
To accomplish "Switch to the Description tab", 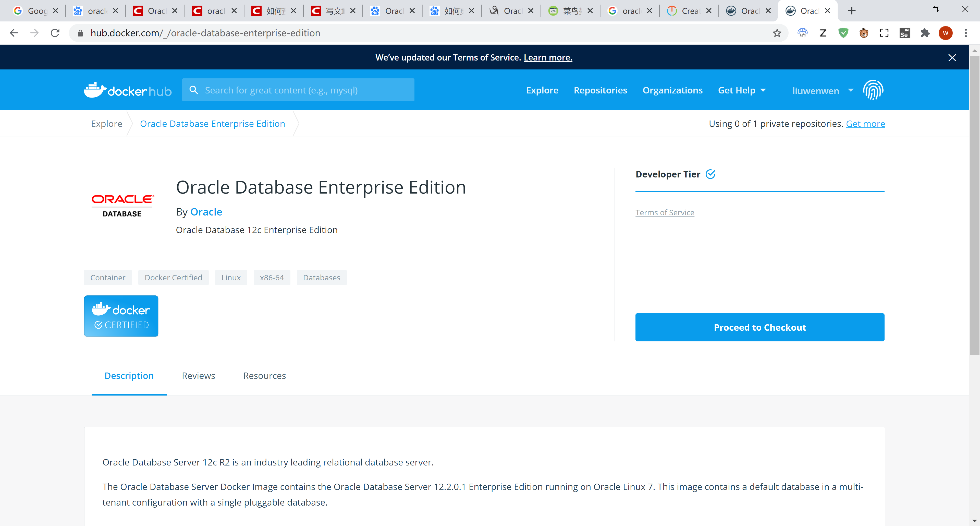I will coord(129,376).
